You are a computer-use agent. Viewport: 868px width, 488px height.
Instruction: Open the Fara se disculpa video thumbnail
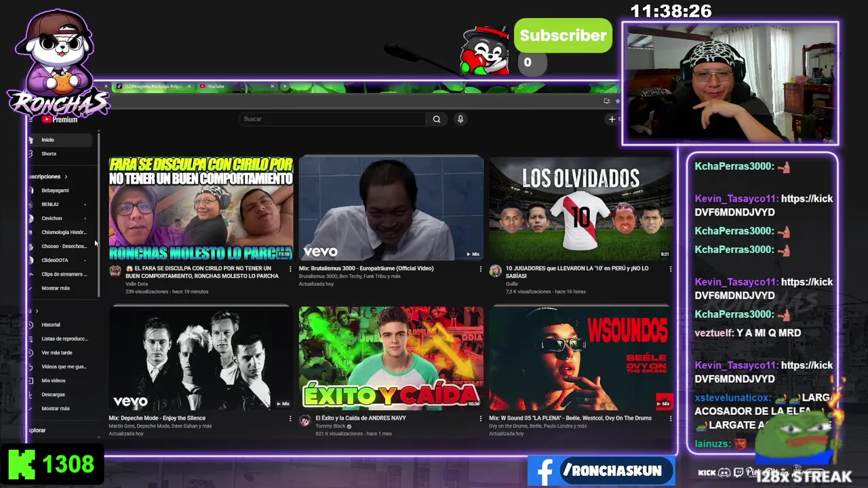(x=201, y=208)
